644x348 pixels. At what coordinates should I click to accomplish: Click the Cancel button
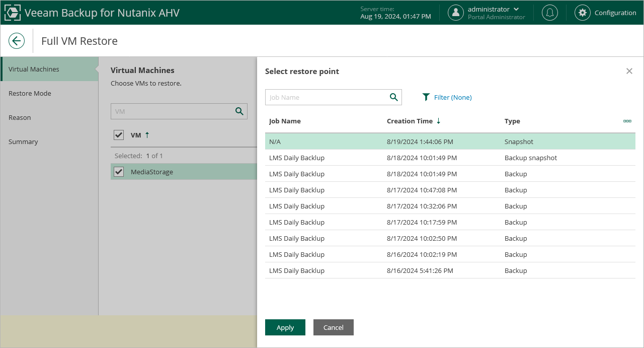point(333,327)
